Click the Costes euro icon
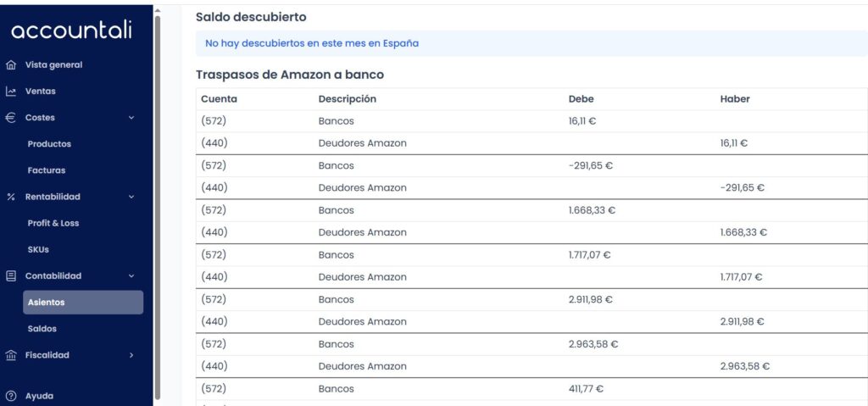Image resolution: width=868 pixels, height=406 pixels. click(x=10, y=118)
